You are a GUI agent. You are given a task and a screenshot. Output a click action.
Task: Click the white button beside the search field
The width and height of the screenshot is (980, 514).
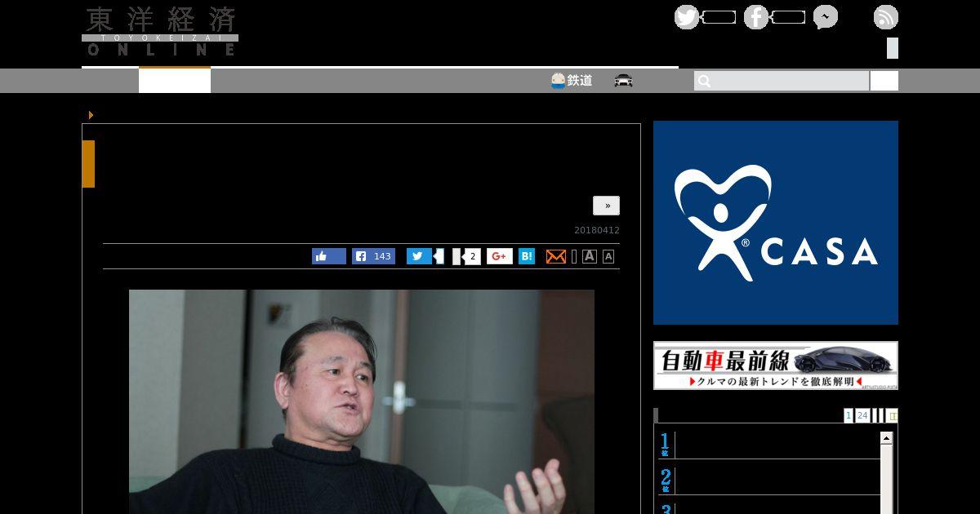click(x=884, y=81)
